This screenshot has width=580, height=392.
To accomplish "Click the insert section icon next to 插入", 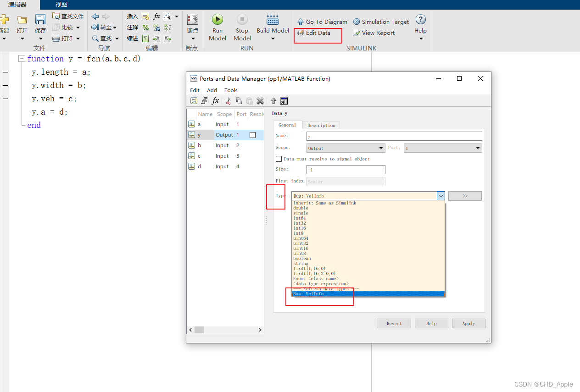I will click(145, 17).
